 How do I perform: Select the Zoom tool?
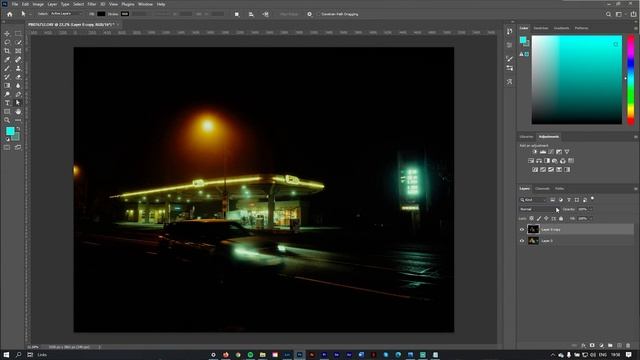(7, 120)
